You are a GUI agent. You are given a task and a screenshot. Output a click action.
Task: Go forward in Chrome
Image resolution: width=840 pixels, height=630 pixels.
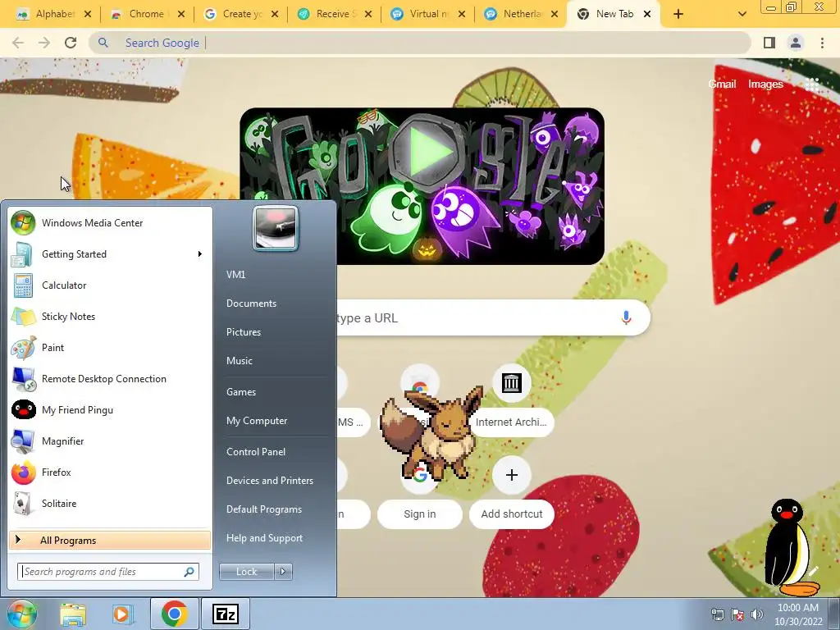(44, 43)
